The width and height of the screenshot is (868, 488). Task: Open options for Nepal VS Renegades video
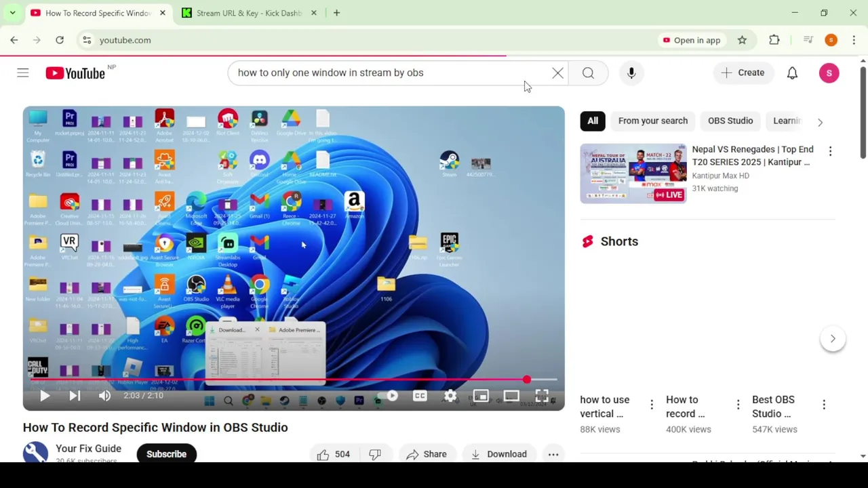(830, 151)
